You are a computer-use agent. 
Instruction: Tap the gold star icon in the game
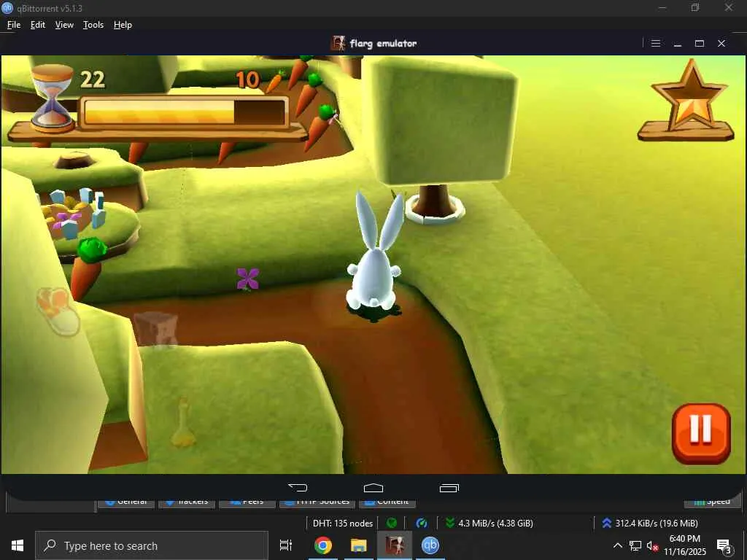pos(689,97)
